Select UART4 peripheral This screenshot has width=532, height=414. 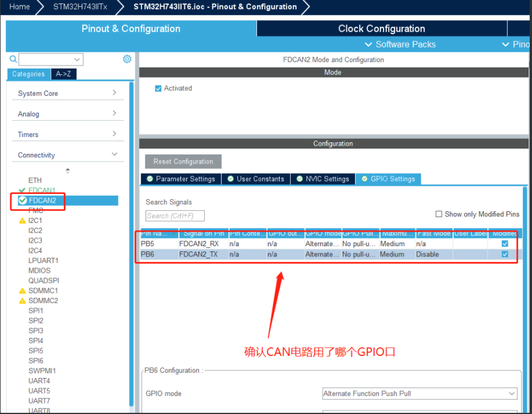[x=39, y=381]
